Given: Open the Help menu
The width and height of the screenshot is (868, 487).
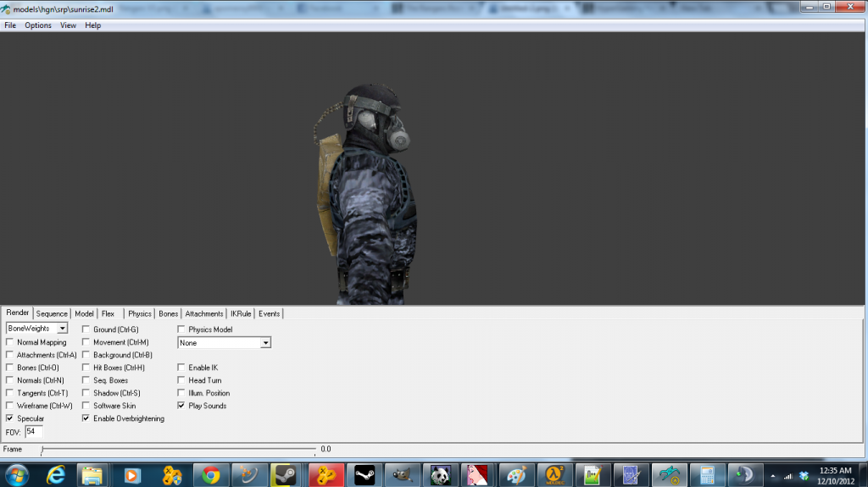Looking at the screenshot, I should (x=93, y=25).
